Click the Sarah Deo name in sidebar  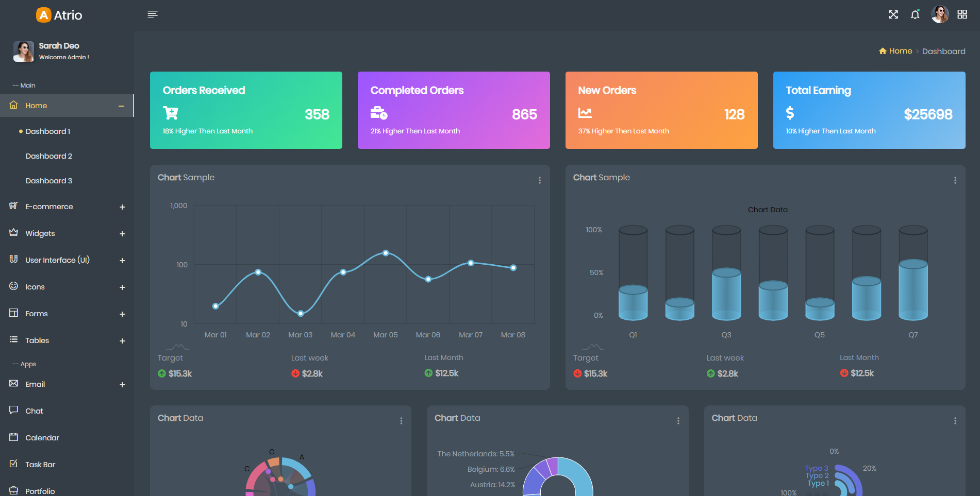[x=59, y=46]
